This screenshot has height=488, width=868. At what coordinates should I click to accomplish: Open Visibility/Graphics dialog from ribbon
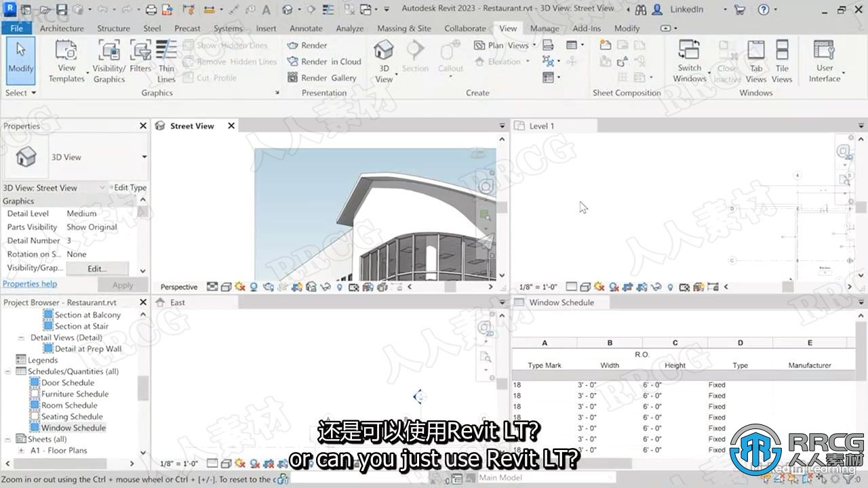point(109,61)
